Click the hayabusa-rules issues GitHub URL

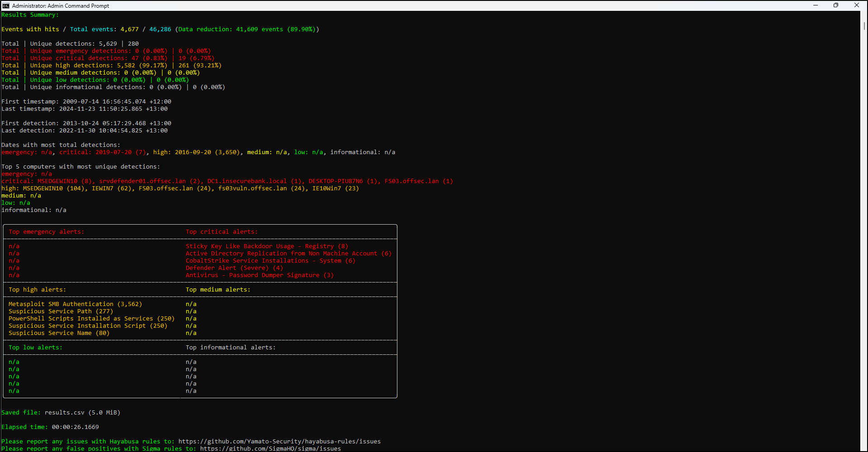280,442
